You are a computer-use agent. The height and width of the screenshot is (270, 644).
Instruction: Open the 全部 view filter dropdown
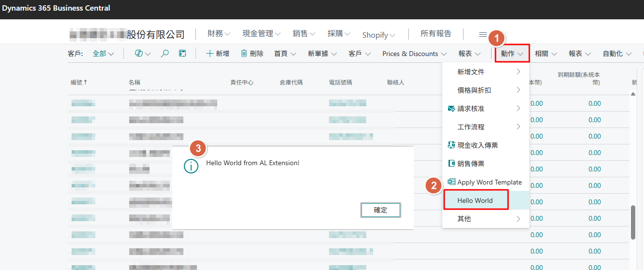[103, 54]
